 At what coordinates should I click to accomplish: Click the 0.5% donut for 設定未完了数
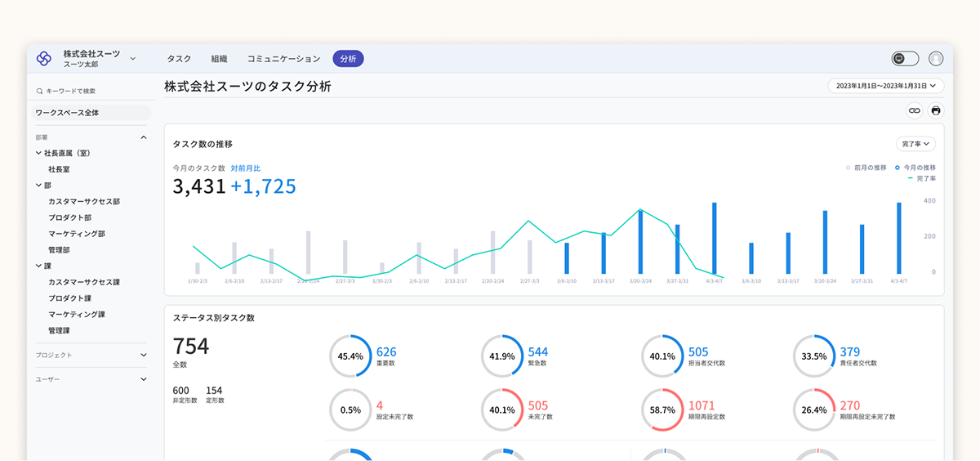[350, 410]
